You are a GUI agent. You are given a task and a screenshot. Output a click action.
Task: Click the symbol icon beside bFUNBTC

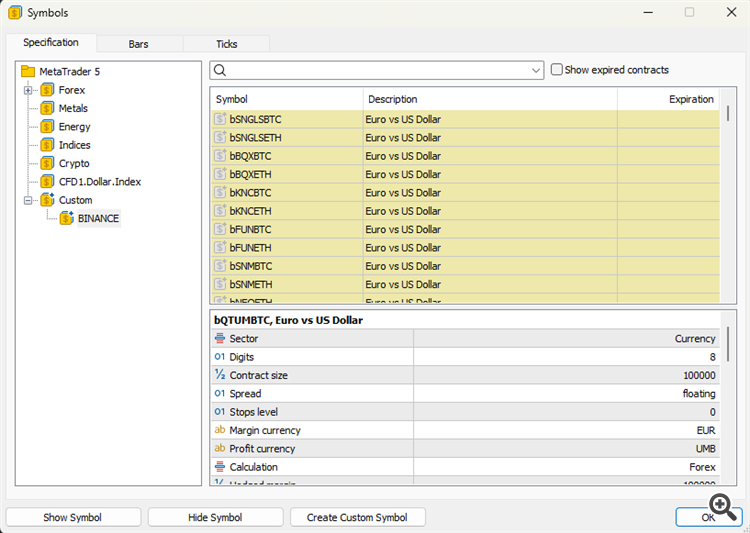point(220,229)
